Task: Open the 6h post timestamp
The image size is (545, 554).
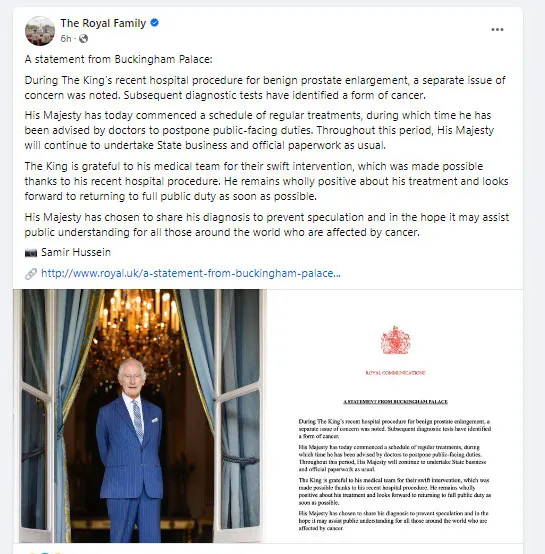Action: (66, 39)
